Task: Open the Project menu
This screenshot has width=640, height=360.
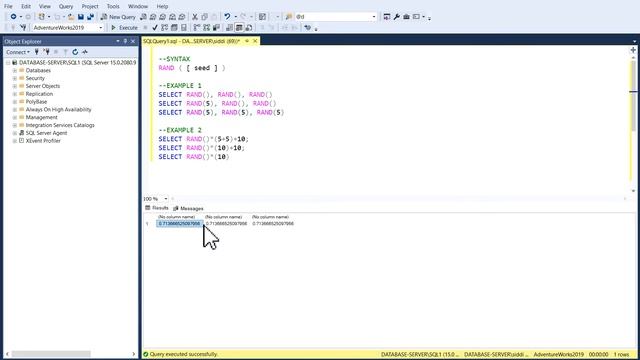Action: click(90, 6)
